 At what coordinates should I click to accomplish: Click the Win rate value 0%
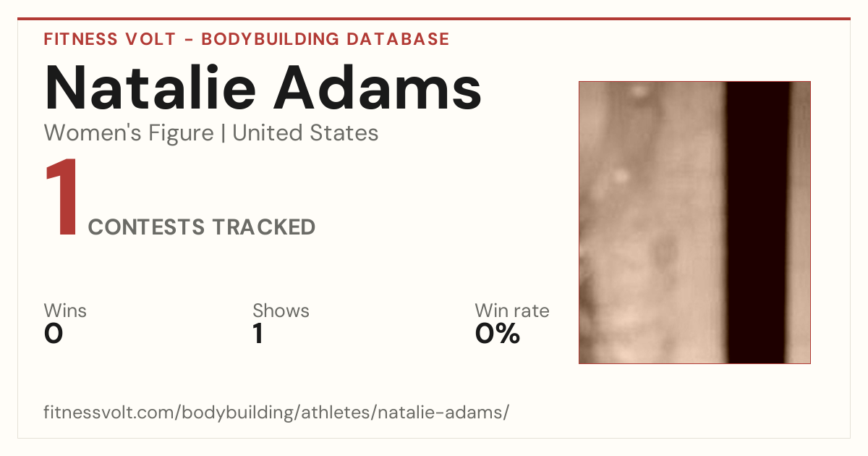498,334
